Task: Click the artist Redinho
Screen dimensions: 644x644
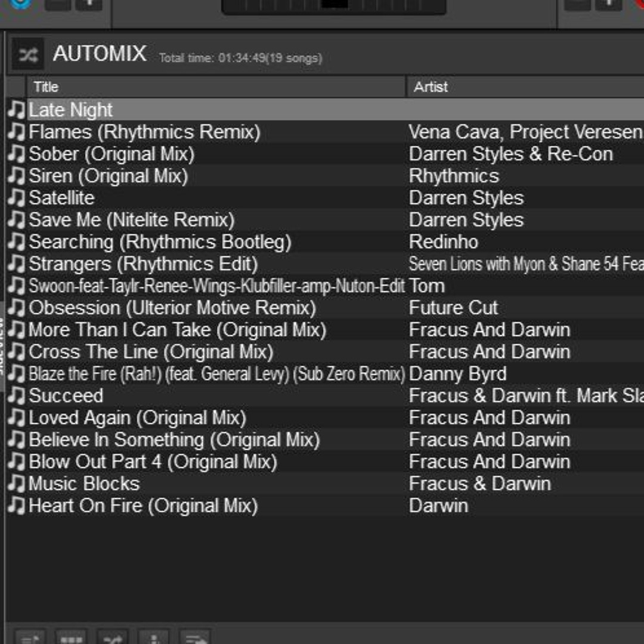Action: [443, 242]
